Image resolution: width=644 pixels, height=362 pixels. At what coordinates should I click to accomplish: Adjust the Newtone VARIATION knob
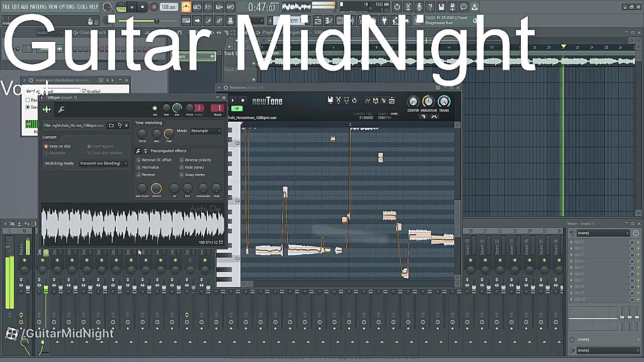pos(428,102)
